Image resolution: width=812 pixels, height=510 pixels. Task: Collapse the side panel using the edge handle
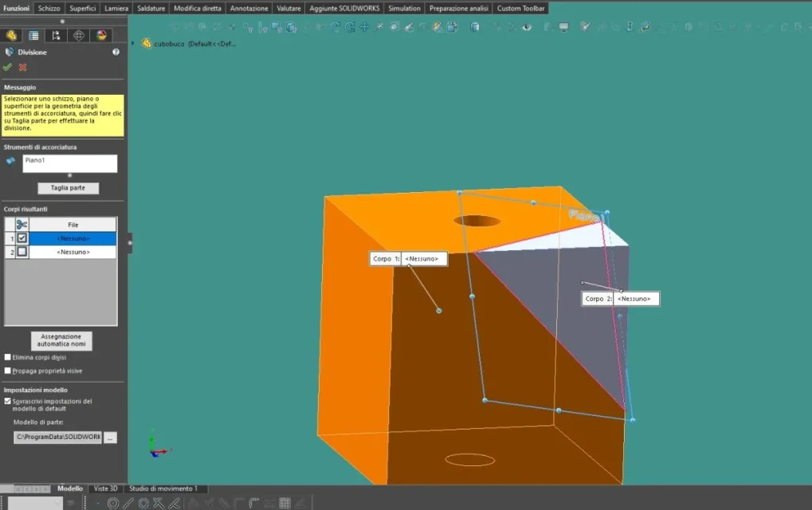[x=130, y=243]
